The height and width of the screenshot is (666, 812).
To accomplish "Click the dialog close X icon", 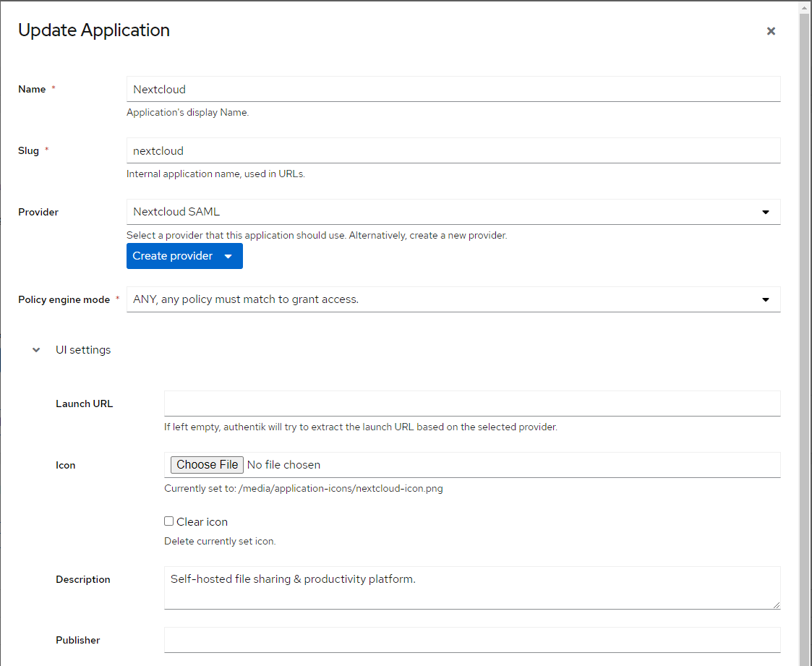I will 771,31.
